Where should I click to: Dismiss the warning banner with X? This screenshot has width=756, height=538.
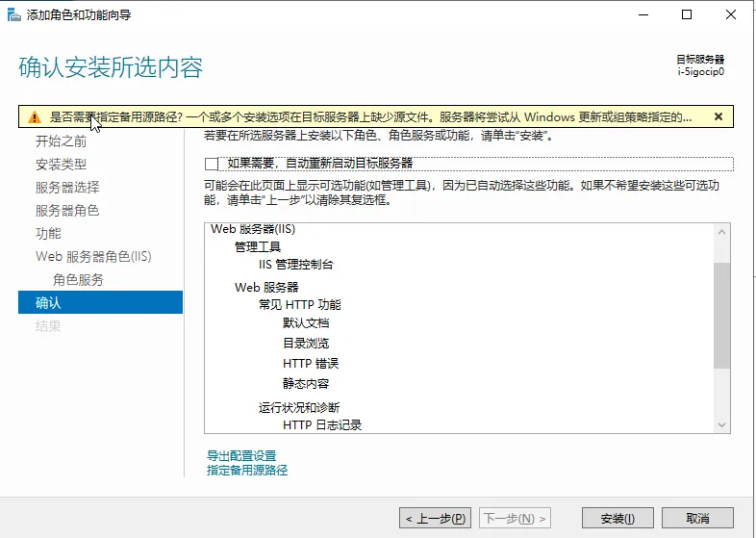point(718,116)
